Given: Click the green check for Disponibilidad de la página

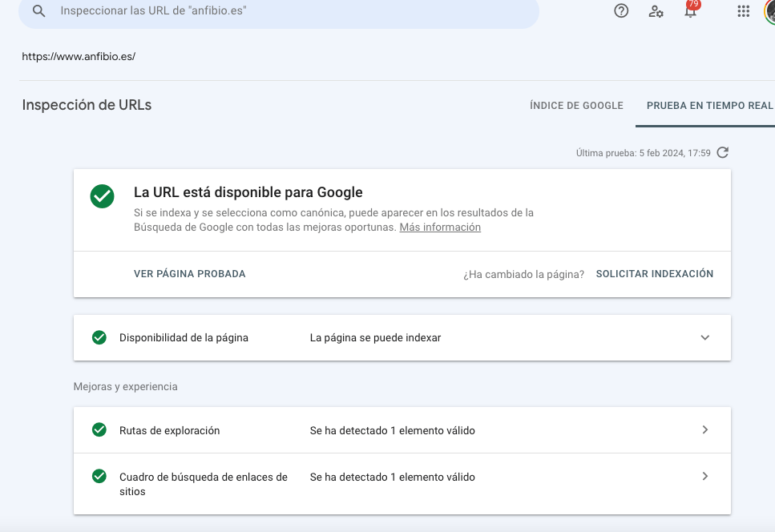Looking at the screenshot, I should click(99, 337).
